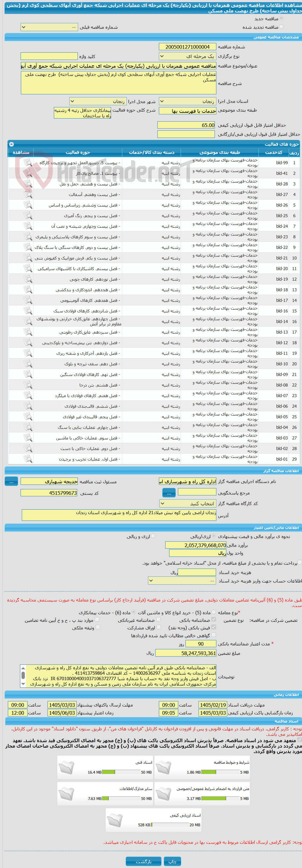Open view icon for row bld-20
This screenshot has height=868, width=302.
pos(28,269)
